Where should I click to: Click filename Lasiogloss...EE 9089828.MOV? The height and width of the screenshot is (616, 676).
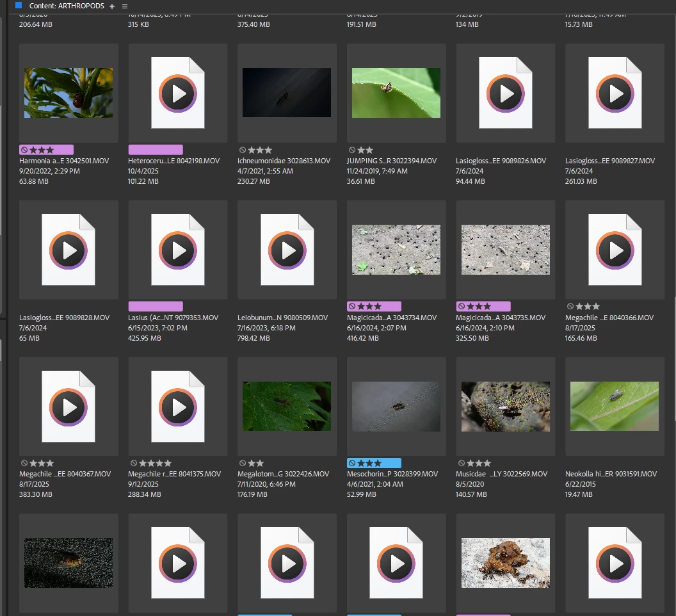coord(64,318)
